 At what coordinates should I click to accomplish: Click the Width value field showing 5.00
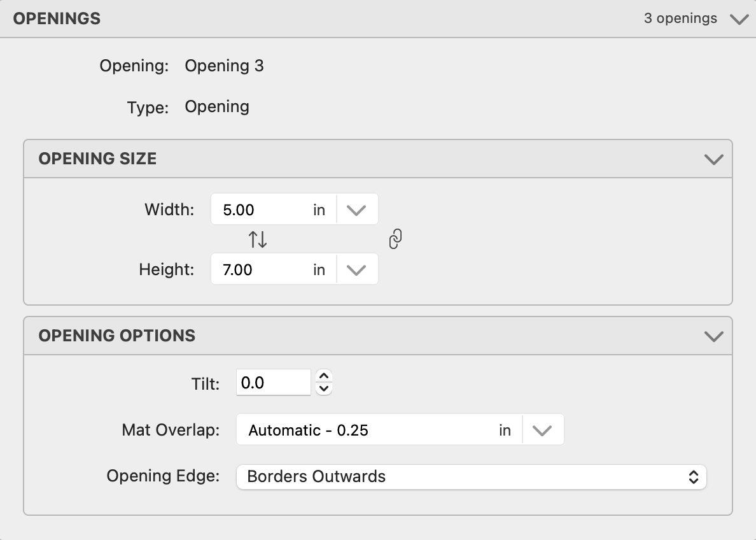pyautogui.click(x=261, y=210)
